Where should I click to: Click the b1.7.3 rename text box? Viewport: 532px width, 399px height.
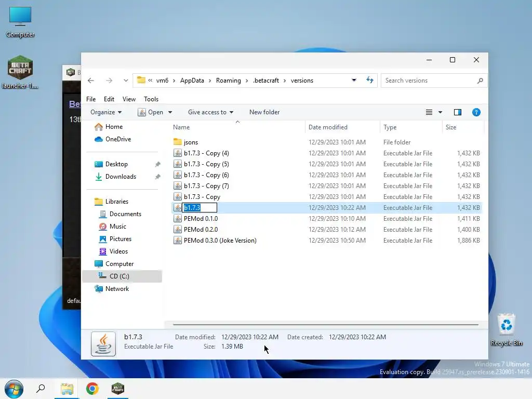pyautogui.click(x=199, y=208)
